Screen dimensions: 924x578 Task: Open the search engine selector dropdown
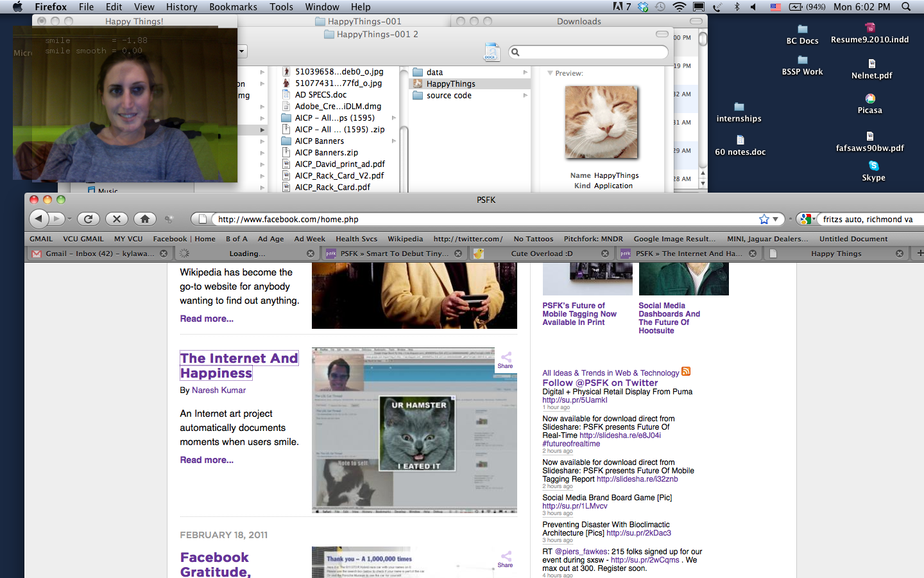tap(808, 219)
